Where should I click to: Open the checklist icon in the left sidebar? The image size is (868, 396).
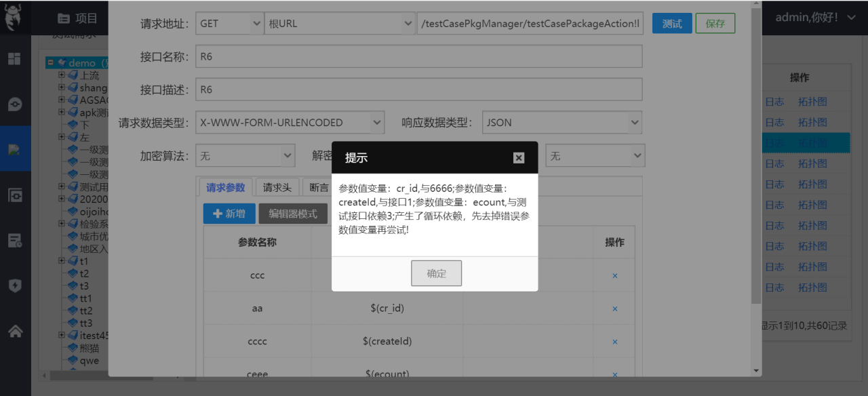point(14,240)
